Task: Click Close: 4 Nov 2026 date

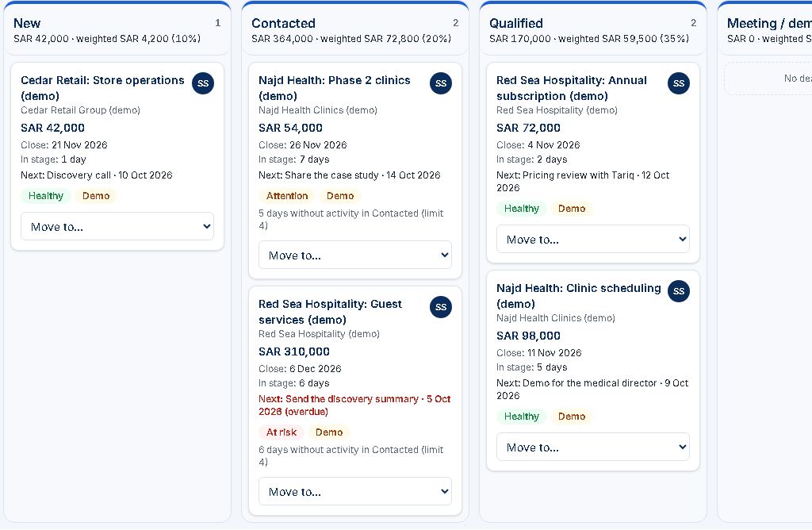Action: 538,145
